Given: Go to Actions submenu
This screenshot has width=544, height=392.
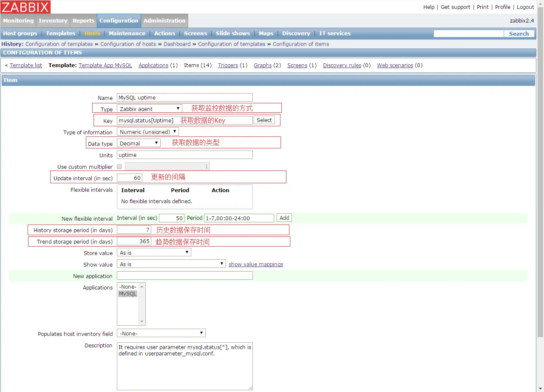Looking at the screenshot, I should click(165, 34).
